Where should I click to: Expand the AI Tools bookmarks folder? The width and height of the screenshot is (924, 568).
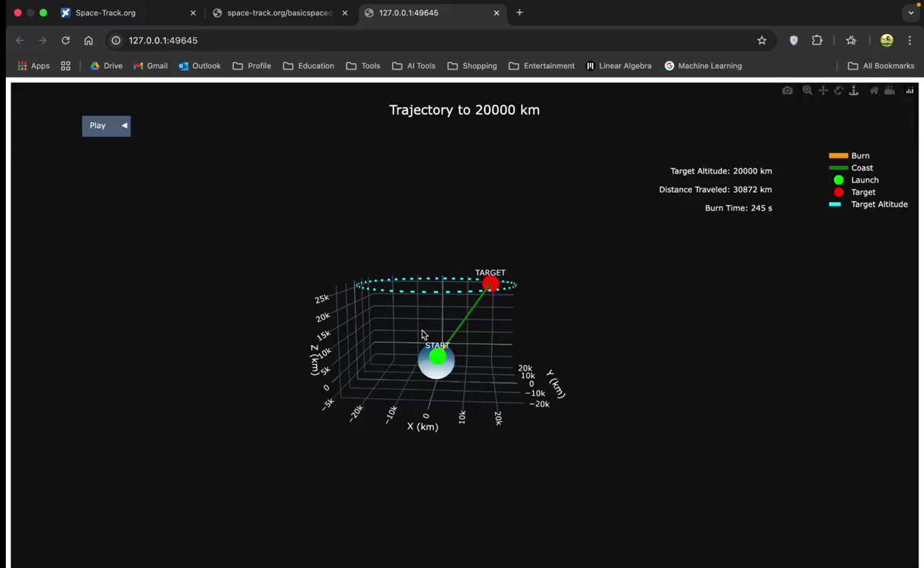pos(414,66)
